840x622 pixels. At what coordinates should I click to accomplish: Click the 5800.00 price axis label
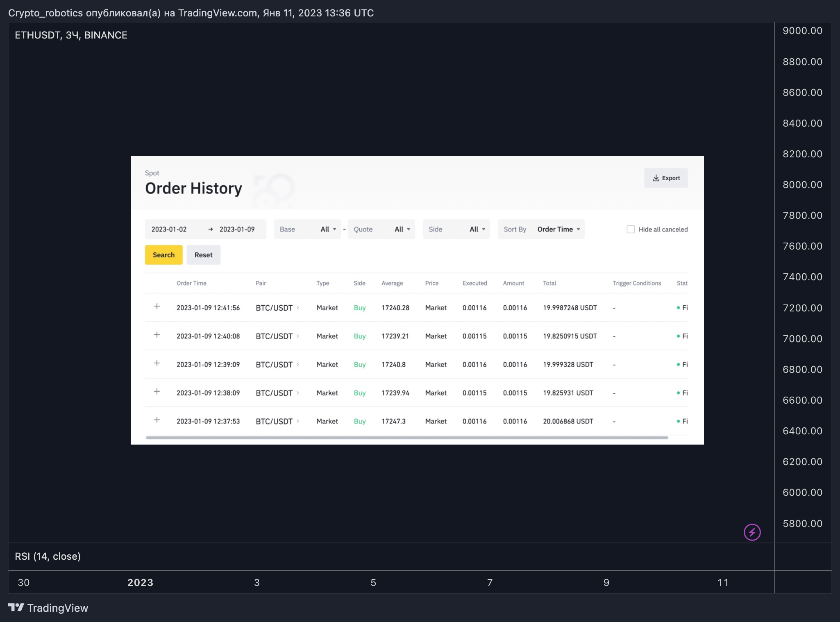click(802, 523)
